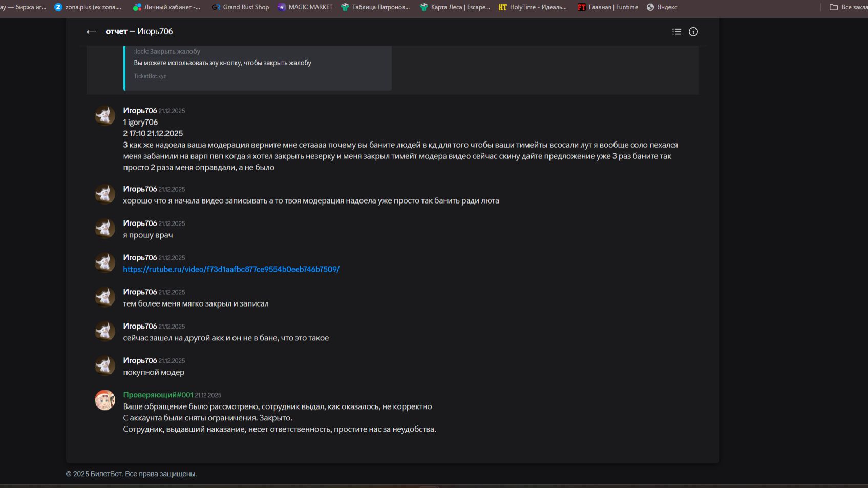Click the Проверяющий#001 username
The image size is (868, 488).
pyautogui.click(x=158, y=395)
